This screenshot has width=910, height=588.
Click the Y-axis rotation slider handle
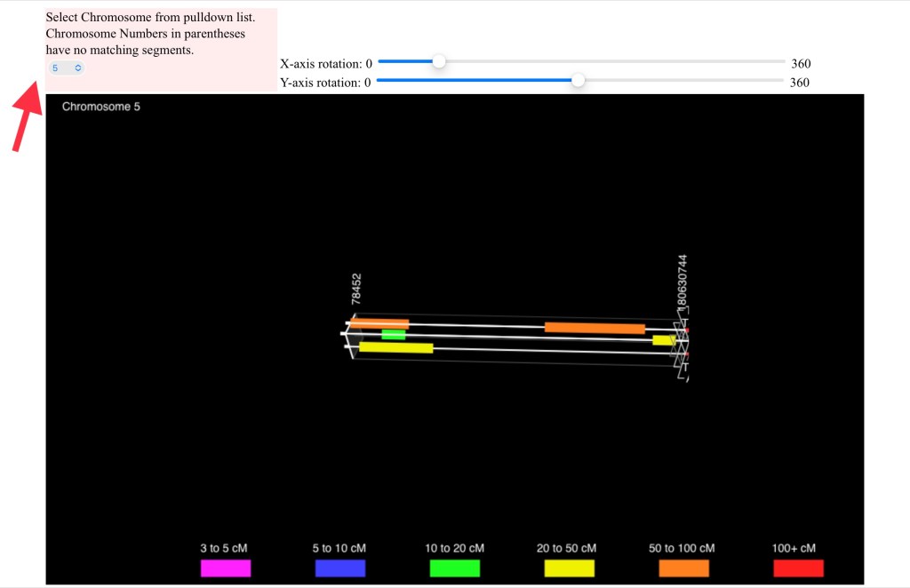click(x=578, y=80)
